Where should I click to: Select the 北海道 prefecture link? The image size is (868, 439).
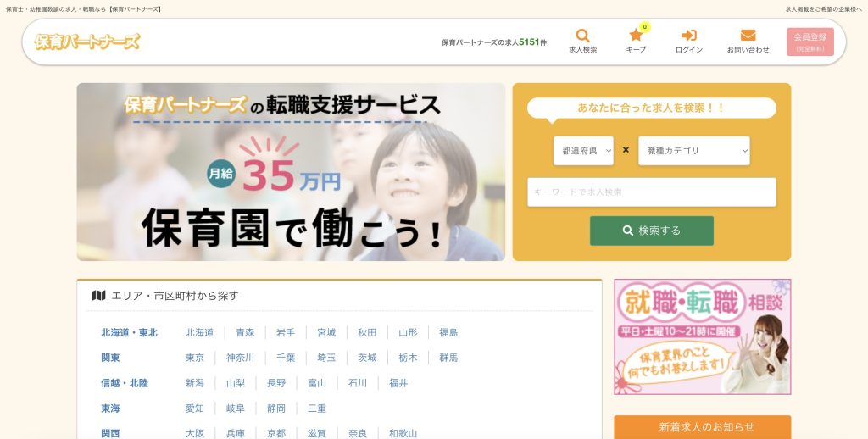[199, 333]
